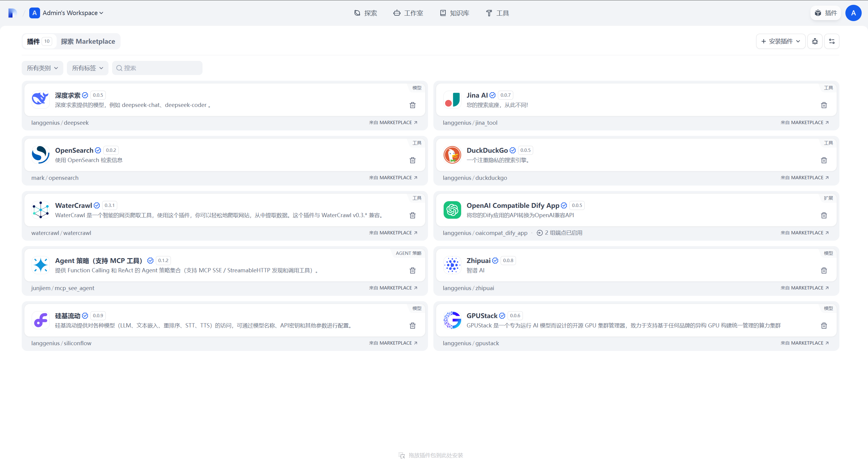This screenshot has height=466, width=868.
Task: Open the account avatar menu
Action: [853, 13]
